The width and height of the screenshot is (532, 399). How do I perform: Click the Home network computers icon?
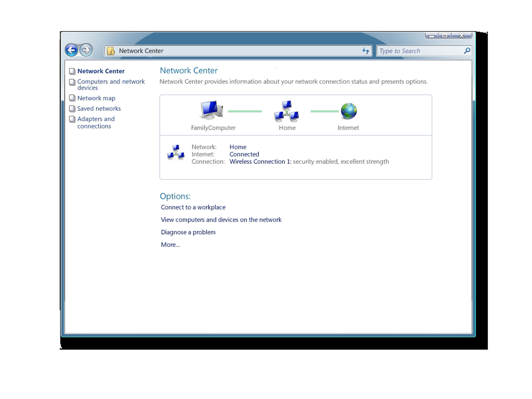click(287, 111)
